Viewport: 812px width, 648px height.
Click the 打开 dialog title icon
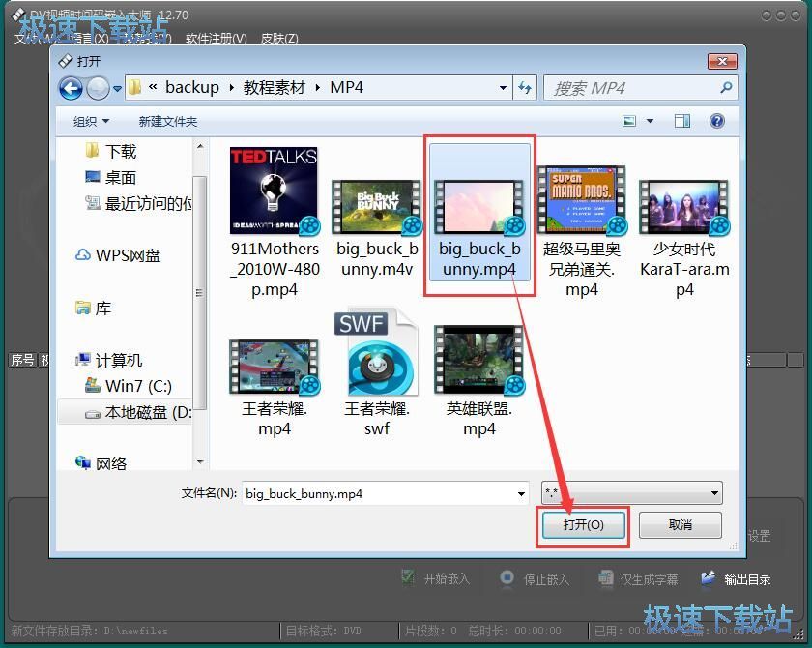66,62
